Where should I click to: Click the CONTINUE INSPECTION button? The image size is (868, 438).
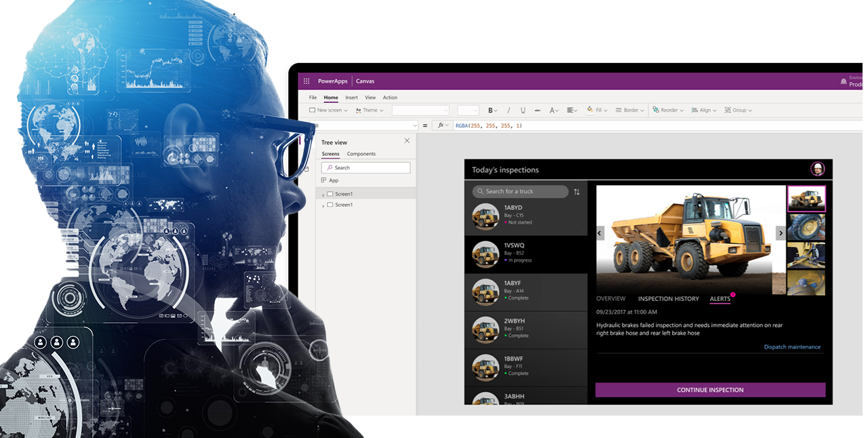tap(710, 390)
